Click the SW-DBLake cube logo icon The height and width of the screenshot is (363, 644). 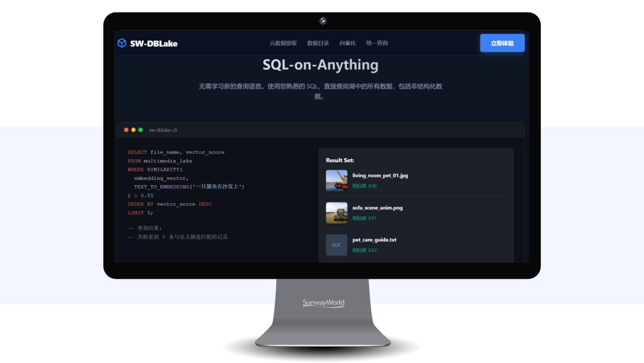122,43
